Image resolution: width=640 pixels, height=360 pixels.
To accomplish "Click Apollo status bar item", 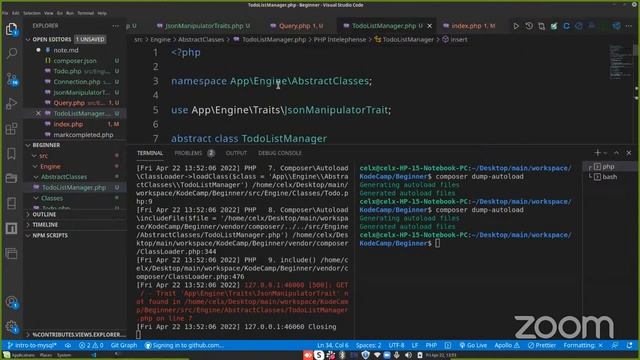I will pos(507,345).
